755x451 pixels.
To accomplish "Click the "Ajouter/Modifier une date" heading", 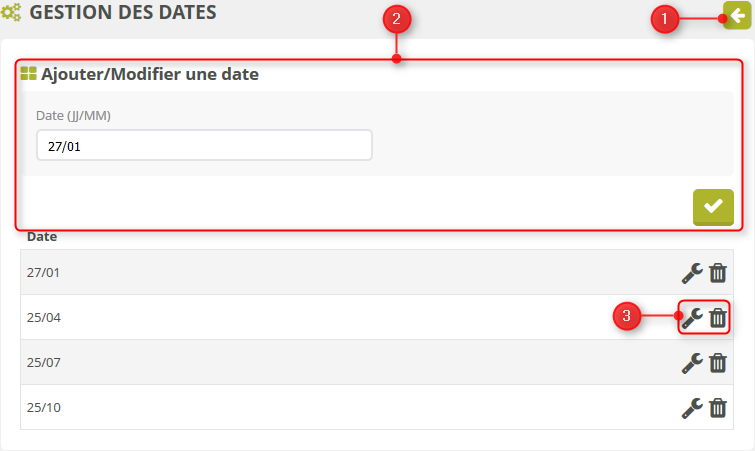I will [150, 74].
